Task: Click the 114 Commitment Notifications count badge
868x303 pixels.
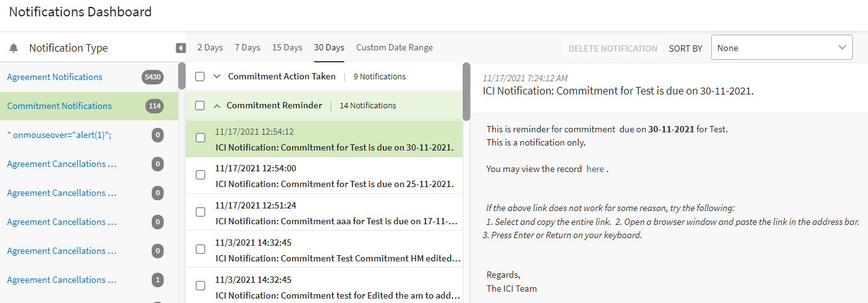Action: tap(154, 106)
